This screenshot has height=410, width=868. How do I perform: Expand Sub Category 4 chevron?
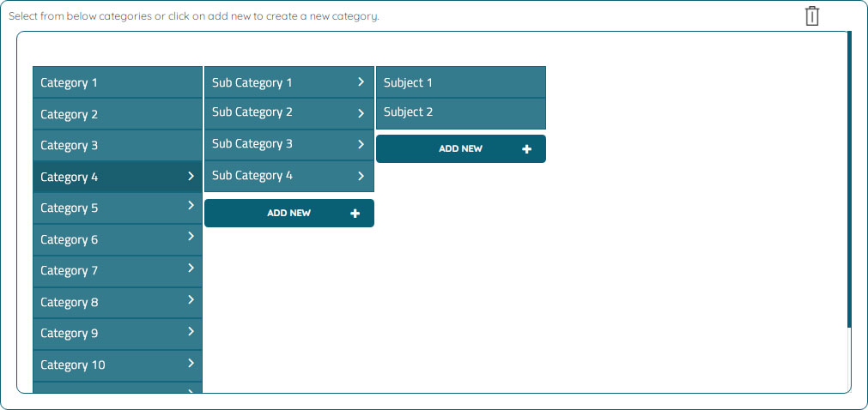click(361, 176)
